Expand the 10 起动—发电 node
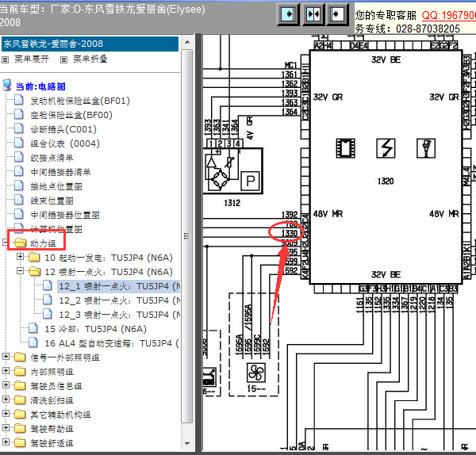The height and width of the screenshot is (455, 476). pos(20,257)
